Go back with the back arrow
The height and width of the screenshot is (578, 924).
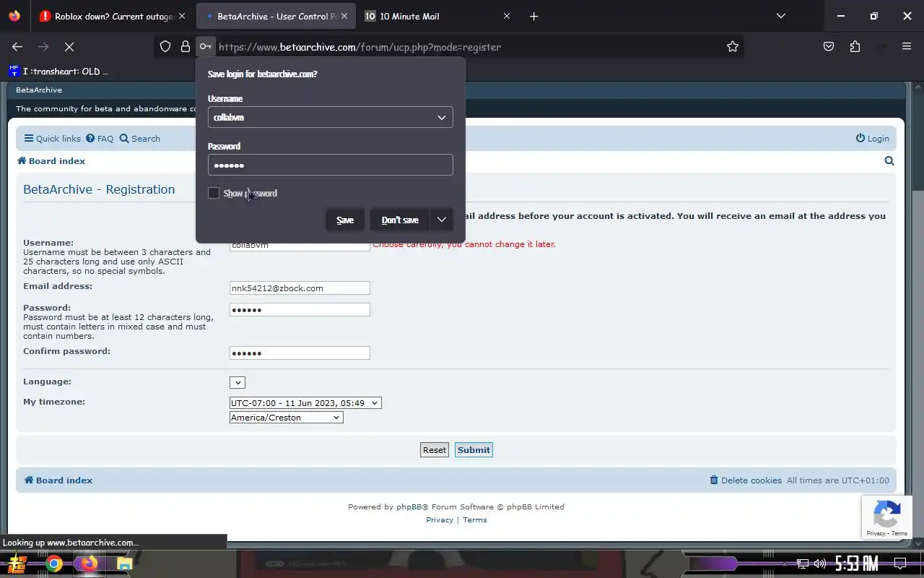tap(17, 47)
